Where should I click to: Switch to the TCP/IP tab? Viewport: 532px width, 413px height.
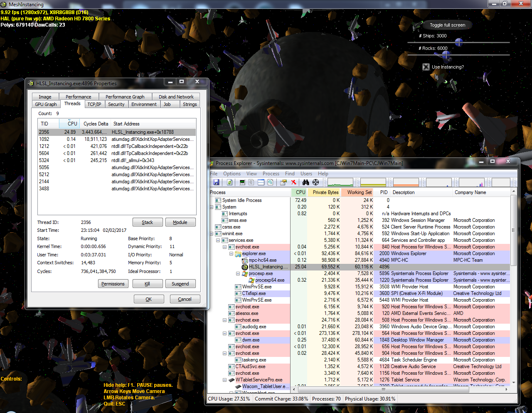(x=94, y=104)
